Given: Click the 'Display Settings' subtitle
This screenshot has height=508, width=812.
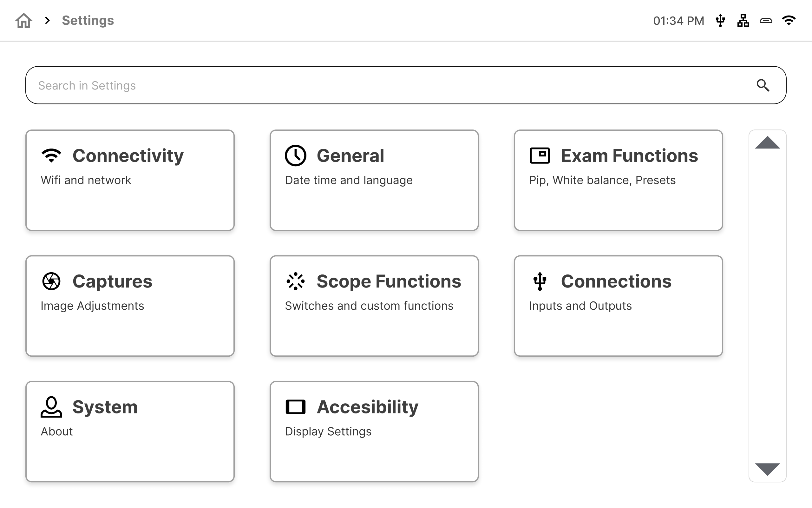Looking at the screenshot, I should click(328, 432).
